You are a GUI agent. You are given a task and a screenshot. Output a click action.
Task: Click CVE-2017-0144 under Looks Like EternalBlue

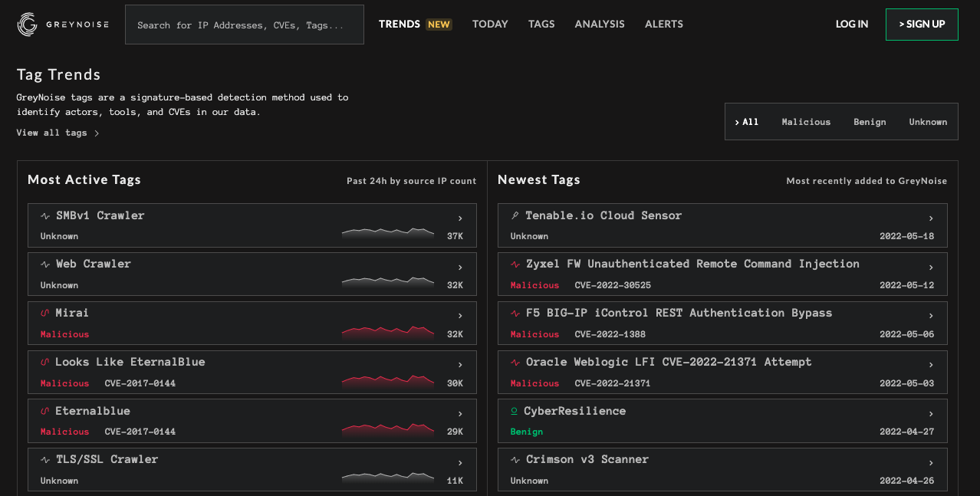tap(140, 383)
